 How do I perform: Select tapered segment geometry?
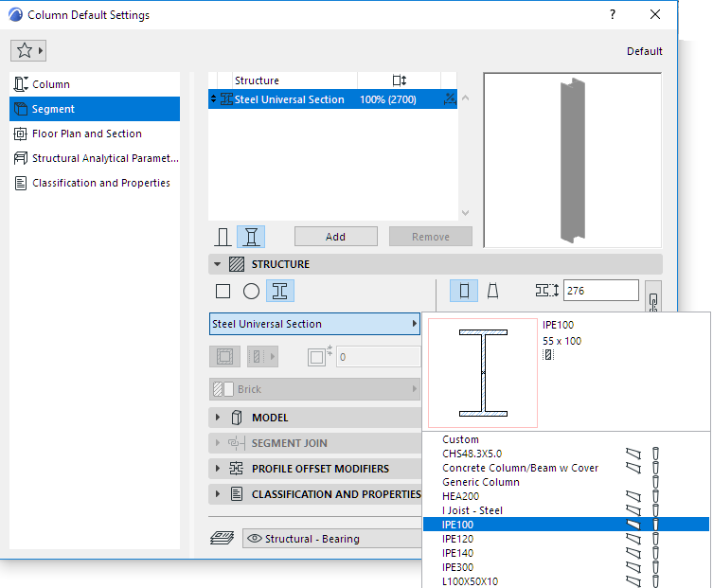492,291
